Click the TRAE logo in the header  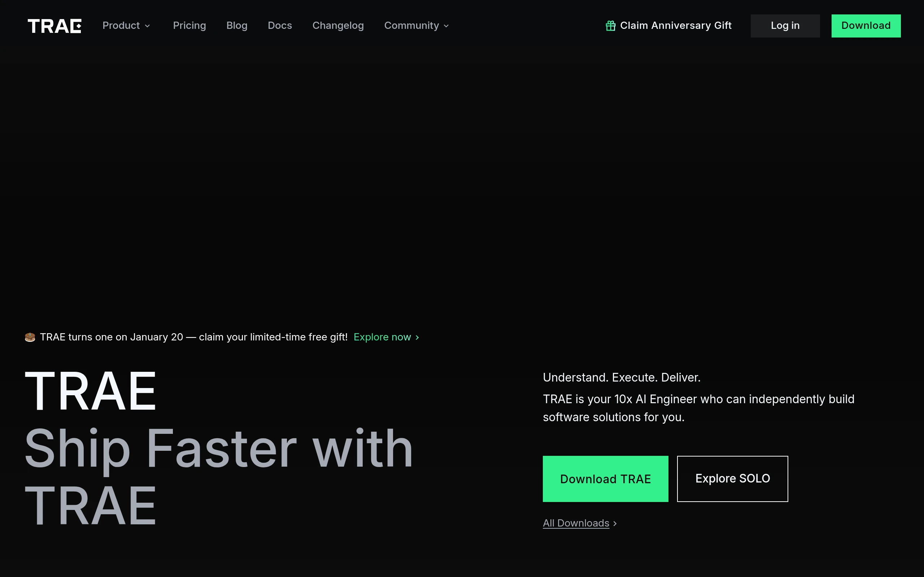54,26
